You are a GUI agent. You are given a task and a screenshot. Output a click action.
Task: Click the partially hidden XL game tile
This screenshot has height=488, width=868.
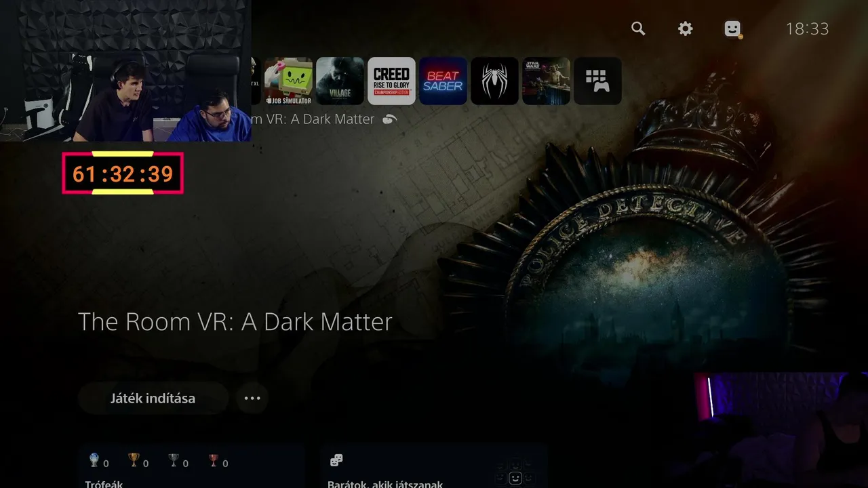click(256, 81)
